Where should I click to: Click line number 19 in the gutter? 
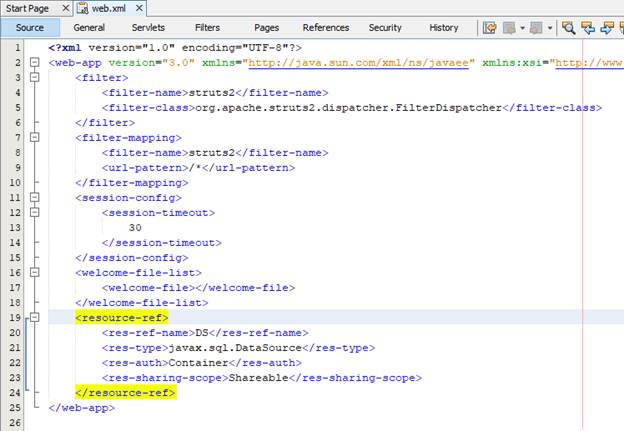(x=15, y=318)
